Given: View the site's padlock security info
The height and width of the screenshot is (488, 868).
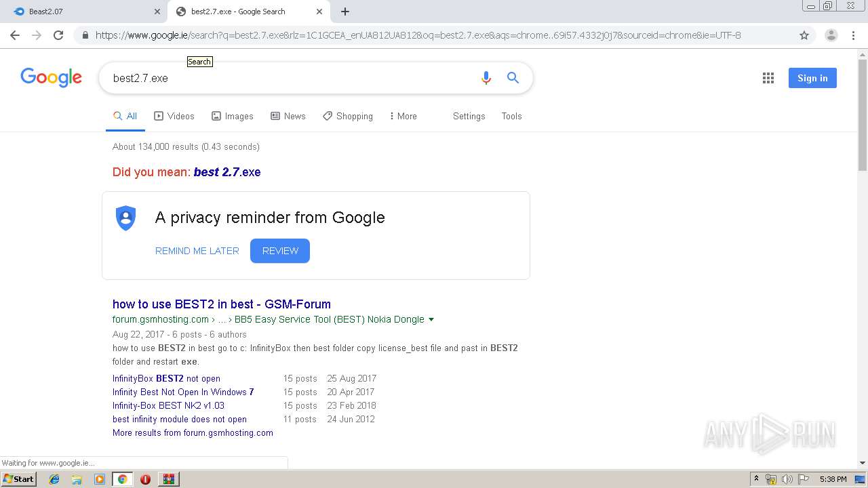Looking at the screenshot, I should [85, 35].
